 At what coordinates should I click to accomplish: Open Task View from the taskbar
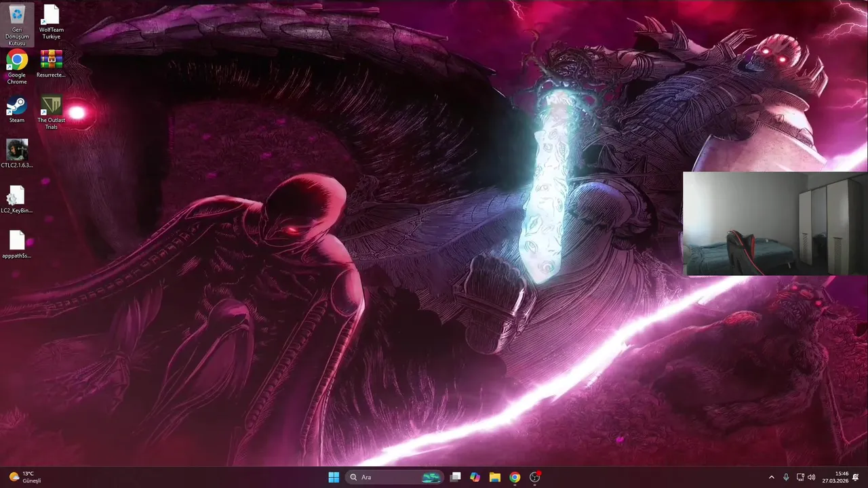coord(456,477)
